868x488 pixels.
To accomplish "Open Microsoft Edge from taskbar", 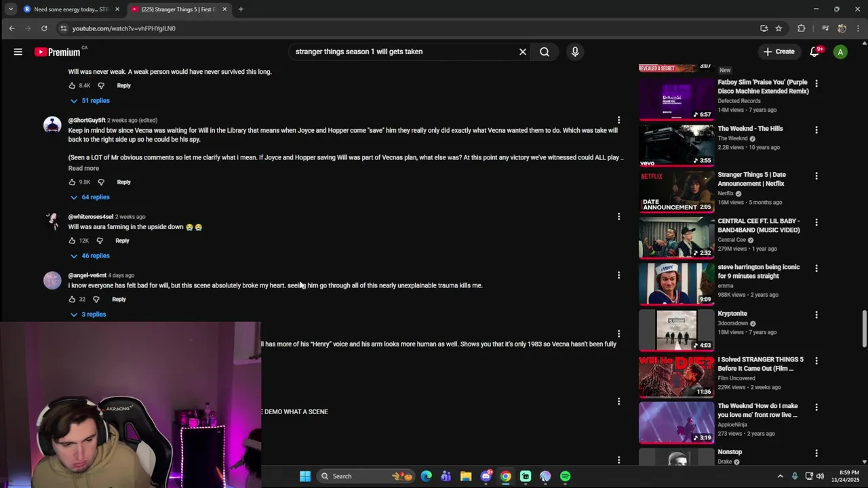I will tap(426, 476).
